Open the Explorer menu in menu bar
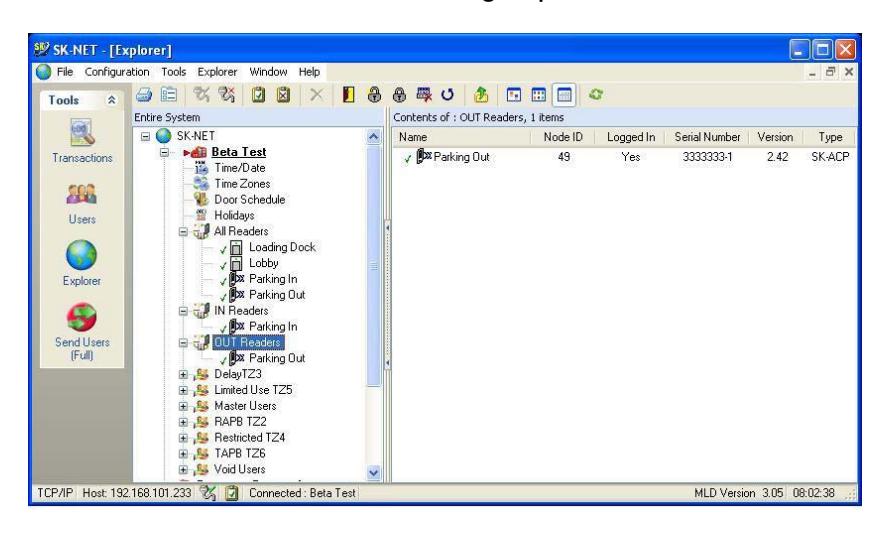The width and height of the screenshot is (886, 535). [217, 72]
